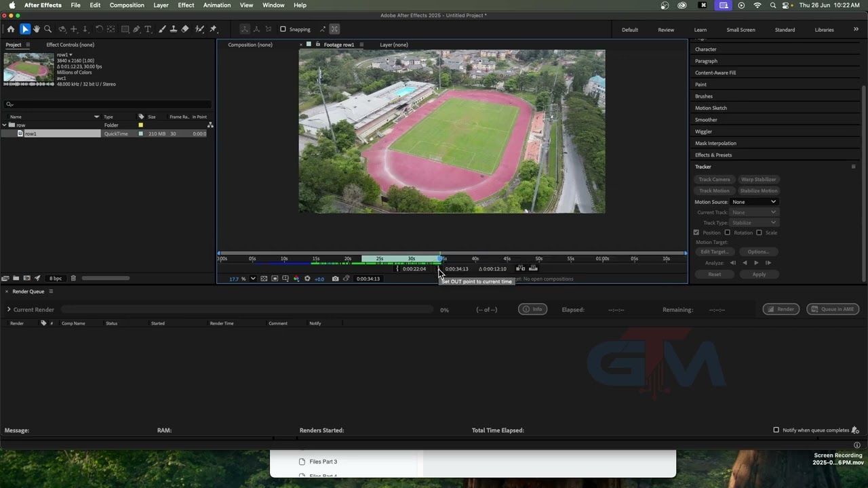Click the Interpret Footage icon in Project panel
Image resolution: width=868 pixels, height=488 pixels.
[5, 278]
